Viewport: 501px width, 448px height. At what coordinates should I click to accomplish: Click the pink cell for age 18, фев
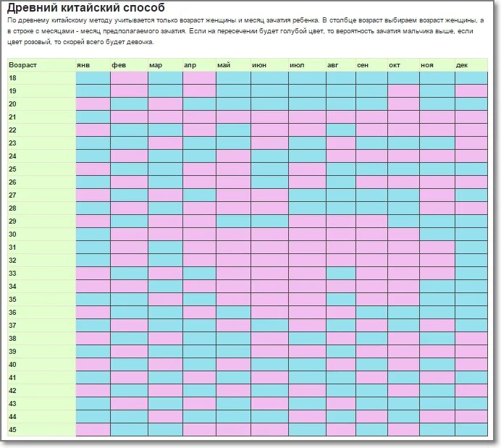129,78
